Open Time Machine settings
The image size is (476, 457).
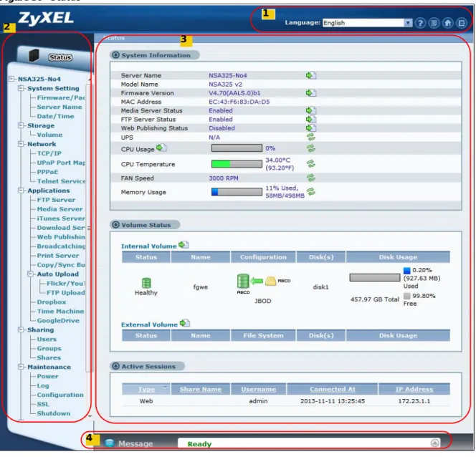tap(61, 311)
